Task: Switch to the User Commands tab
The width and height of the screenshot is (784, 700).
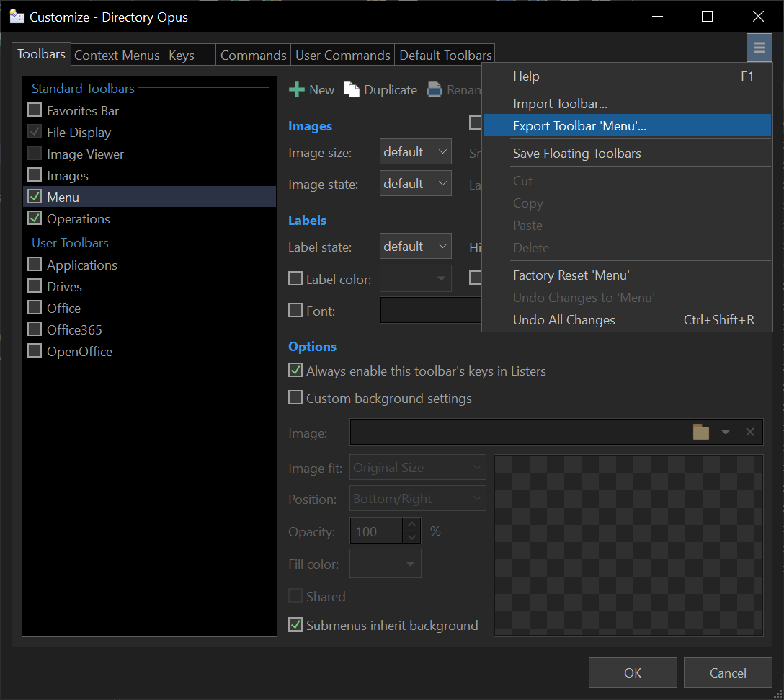Action: [x=342, y=55]
